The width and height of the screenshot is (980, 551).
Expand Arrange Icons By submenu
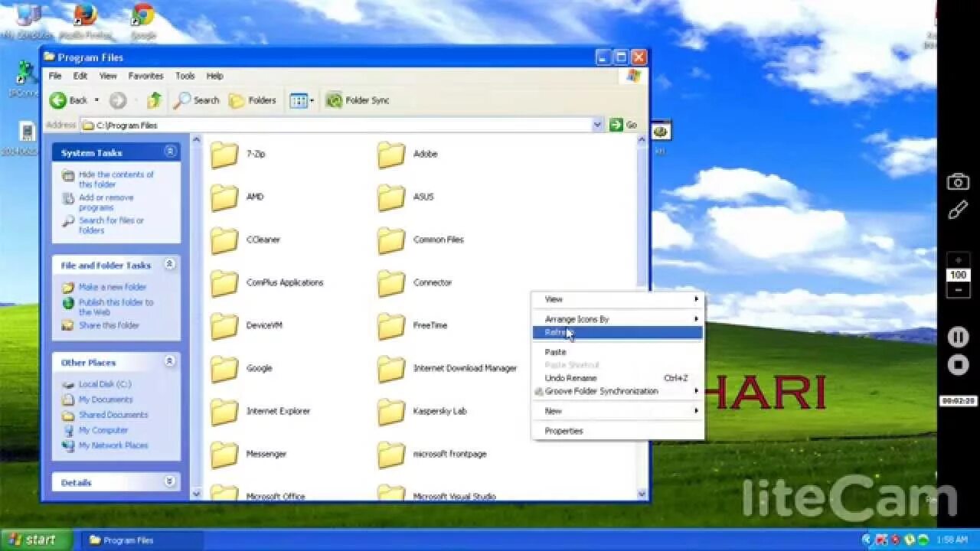tap(618, 319)
